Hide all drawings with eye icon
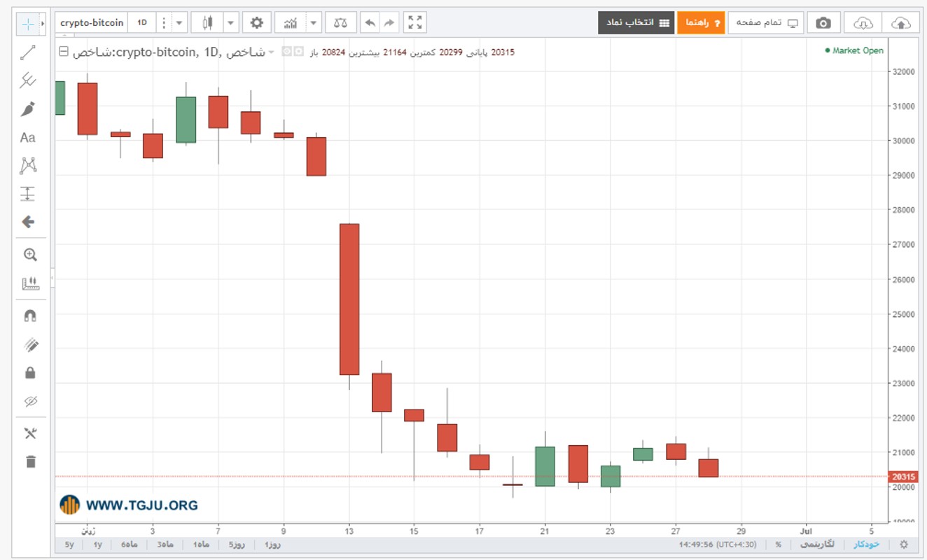 point(30,401)
